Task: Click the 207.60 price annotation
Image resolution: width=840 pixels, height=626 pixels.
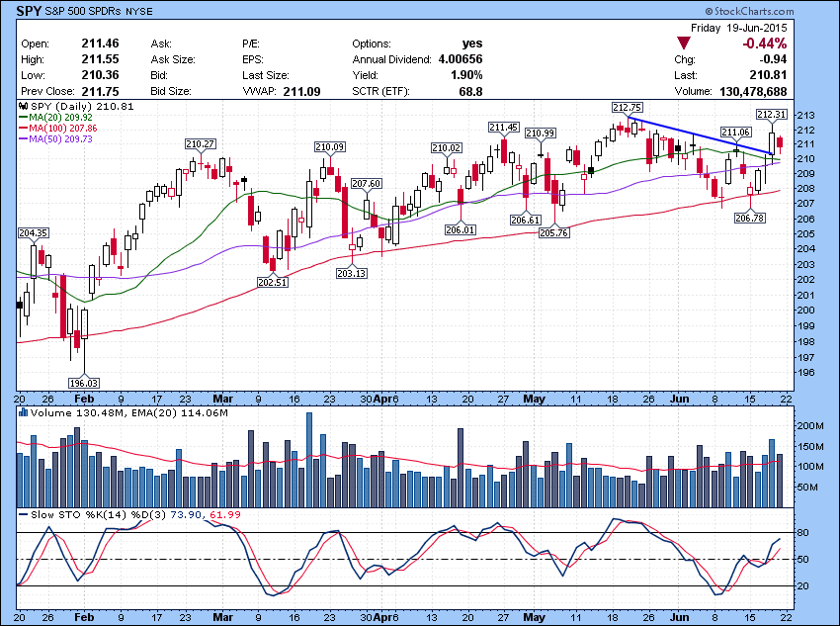Action: pyautogui.click(x=366, y=183)
